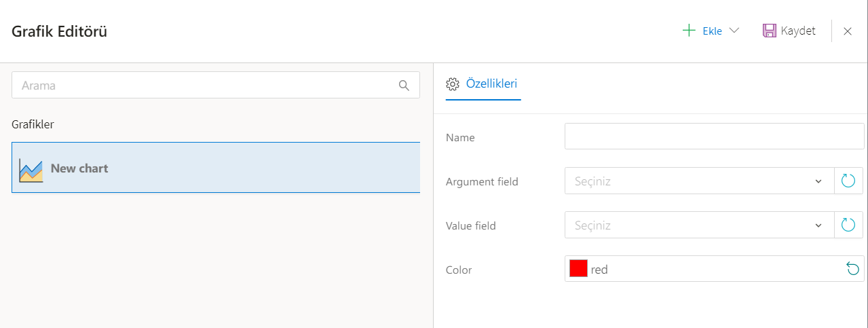
Task: Switch to the Özellikleri tab
Action: point(491,84)
